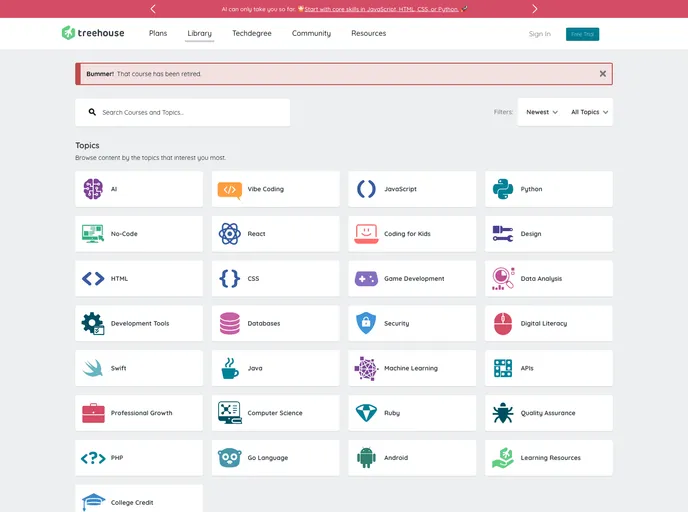Image resolution: width=688 pixels, height=512 pixels.
Task: Open the College Credit topic label
Action: point(132,502)
